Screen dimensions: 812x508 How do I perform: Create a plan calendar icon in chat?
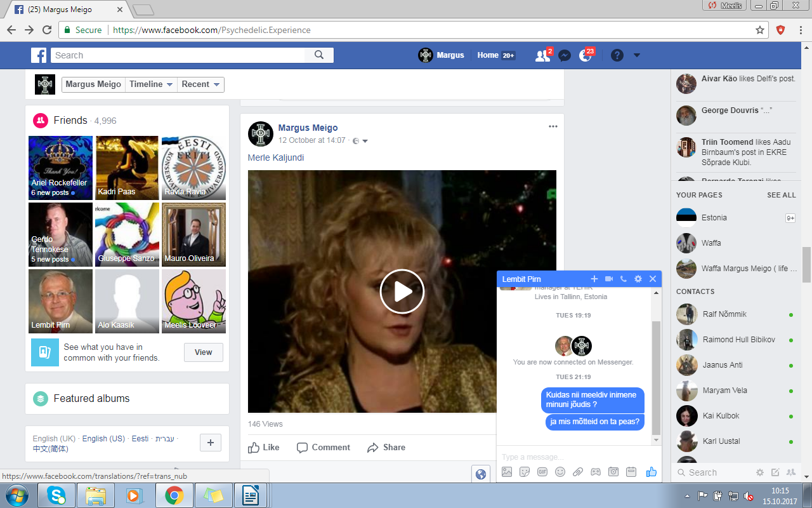(x=631, y=472)
